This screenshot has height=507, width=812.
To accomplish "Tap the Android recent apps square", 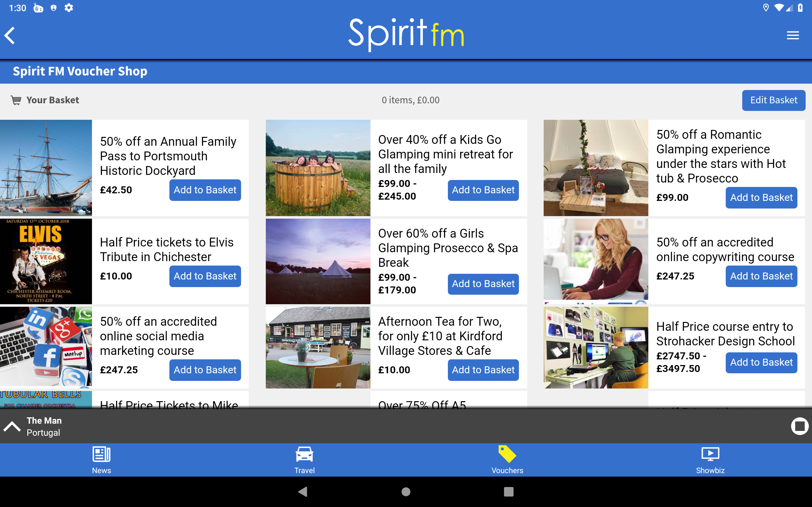I will pyautogui.click(x=508, y=491).
